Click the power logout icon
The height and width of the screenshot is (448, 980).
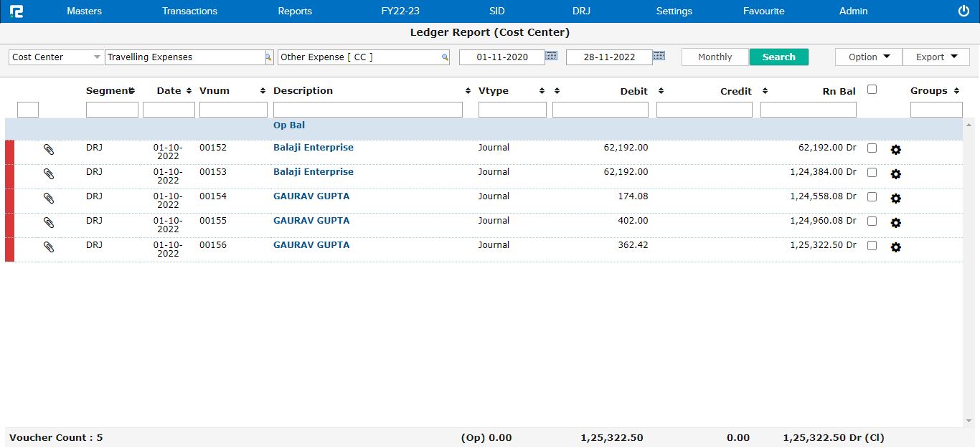click(963, 11)
